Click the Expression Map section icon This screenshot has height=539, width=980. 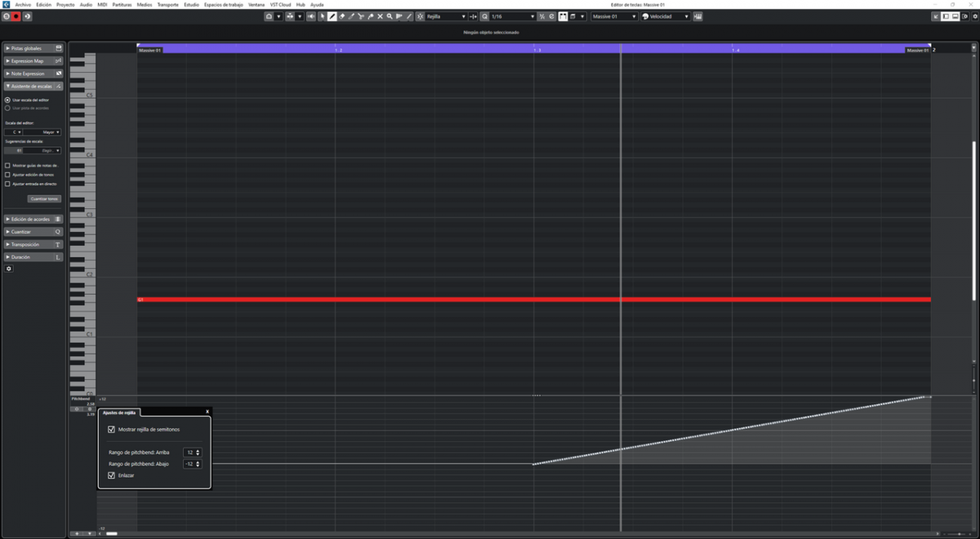pyautogui.click(x=58, y=60)
